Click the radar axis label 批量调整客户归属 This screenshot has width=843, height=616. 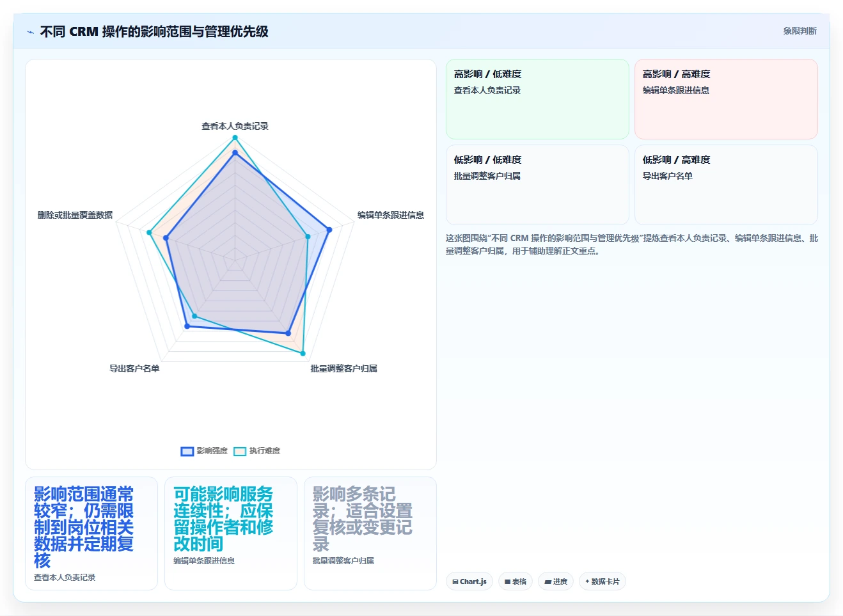(343, 368)
